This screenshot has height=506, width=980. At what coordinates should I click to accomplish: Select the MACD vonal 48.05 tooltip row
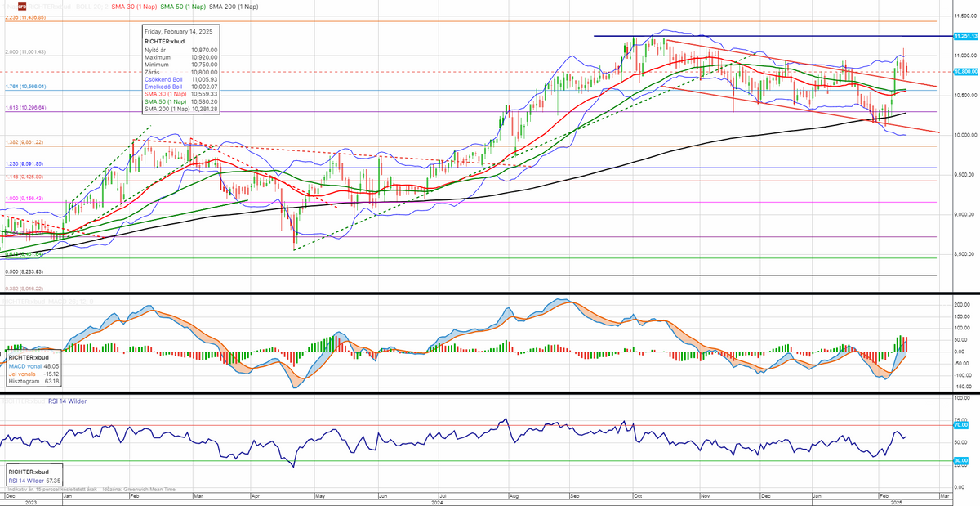33,366
